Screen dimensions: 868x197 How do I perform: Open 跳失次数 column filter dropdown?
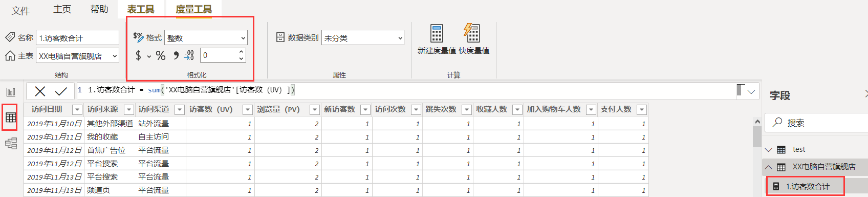(467, 109)
